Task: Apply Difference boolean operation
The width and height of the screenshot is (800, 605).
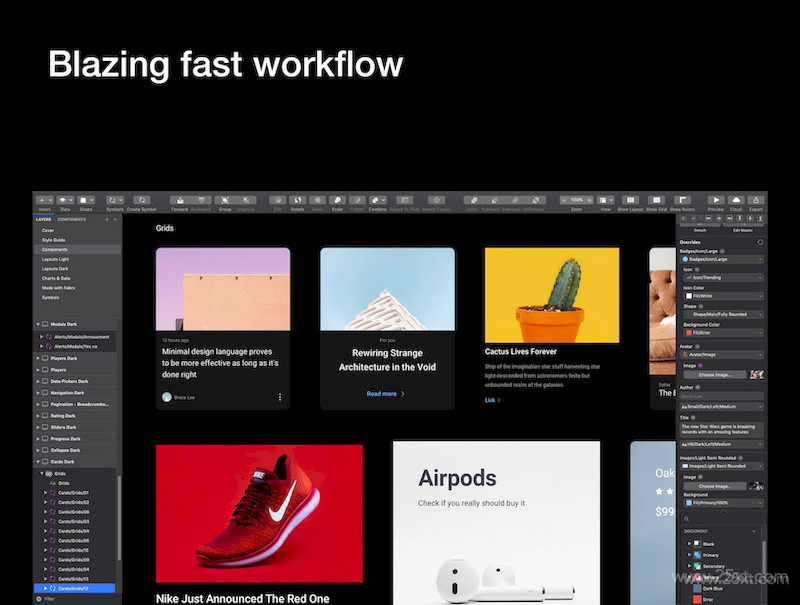Action: (x=535, y=200)
